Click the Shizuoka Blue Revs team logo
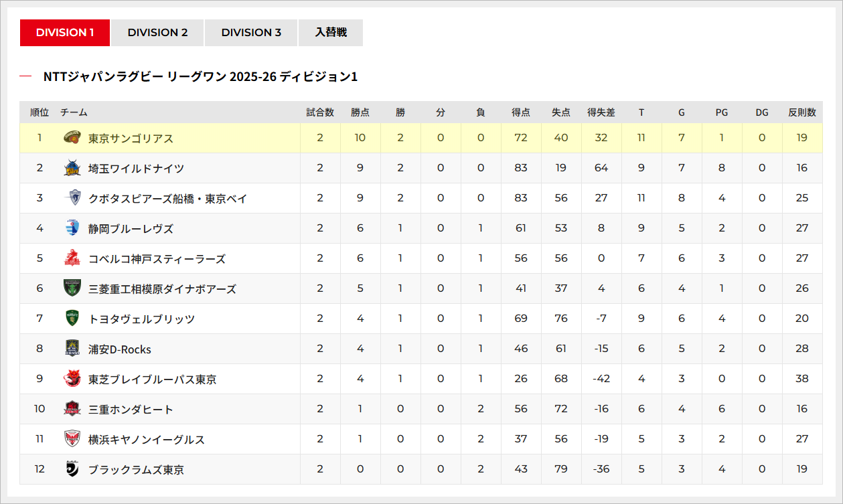The image size is (843, 504). pos(72,228)
